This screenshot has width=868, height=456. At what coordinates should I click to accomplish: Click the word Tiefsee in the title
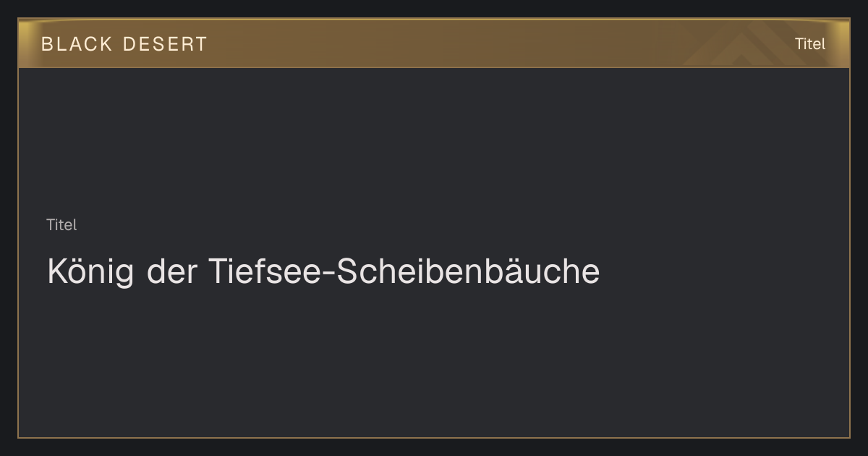pyautogui.click(x=263, y=272)
